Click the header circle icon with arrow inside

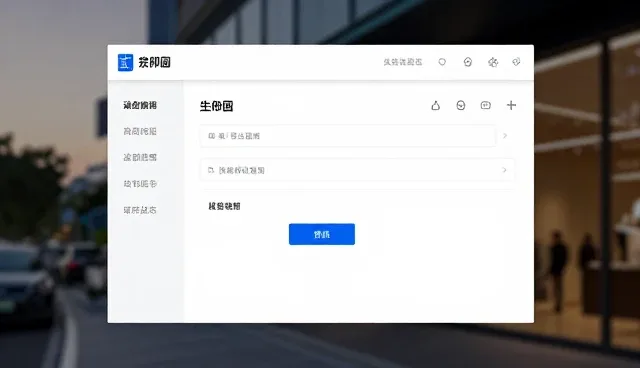click(x=468, y=62)
